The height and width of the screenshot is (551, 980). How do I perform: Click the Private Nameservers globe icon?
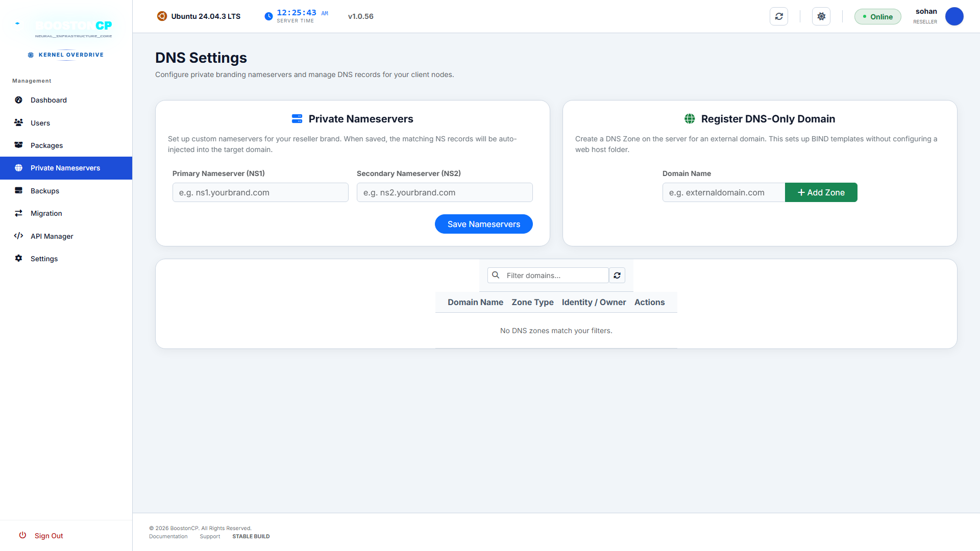pos(18,168)
